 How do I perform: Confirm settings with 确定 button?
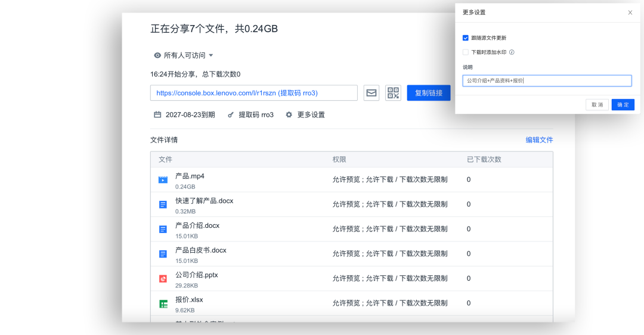tap(623, 105)
